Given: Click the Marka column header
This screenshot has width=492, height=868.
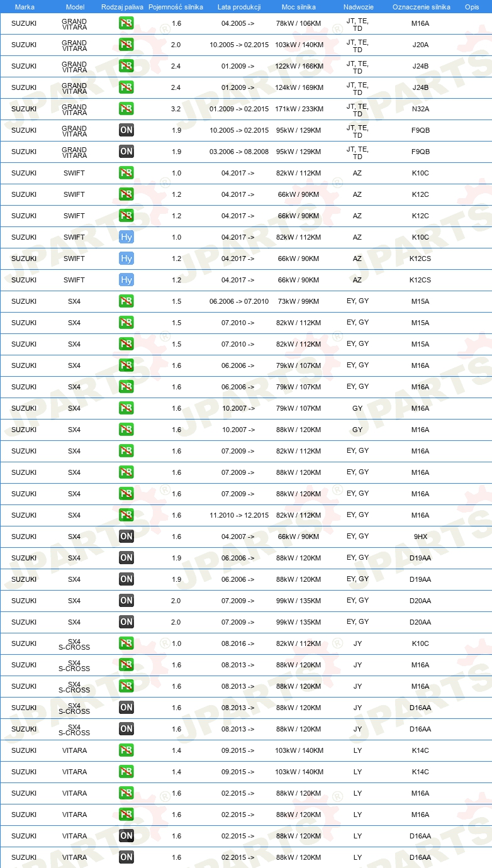Looking at the screenshot, I should [25, 7].
